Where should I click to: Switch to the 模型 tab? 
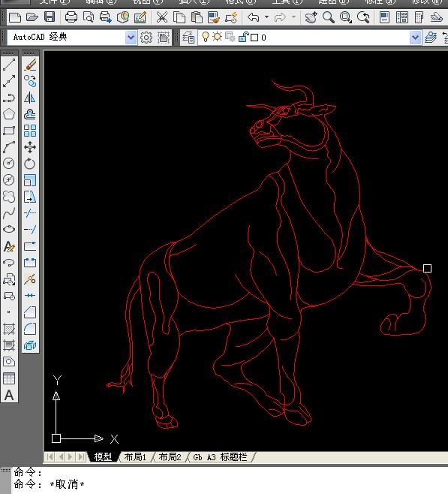[x=104, y=456]
